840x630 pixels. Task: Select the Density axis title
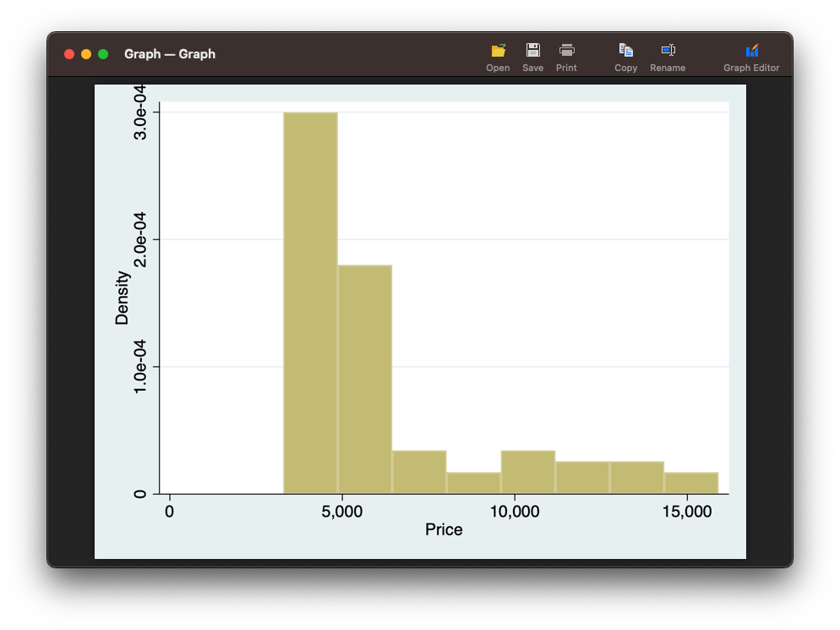123,299
